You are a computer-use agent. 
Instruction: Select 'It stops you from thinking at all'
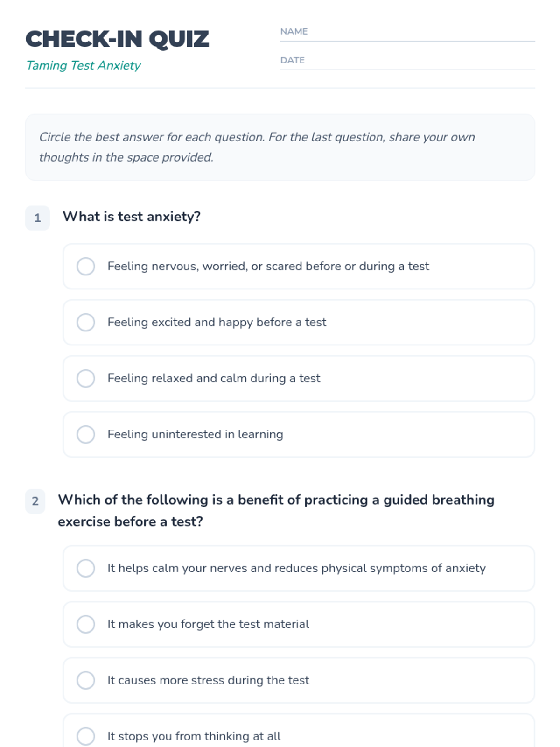point(86,736)
